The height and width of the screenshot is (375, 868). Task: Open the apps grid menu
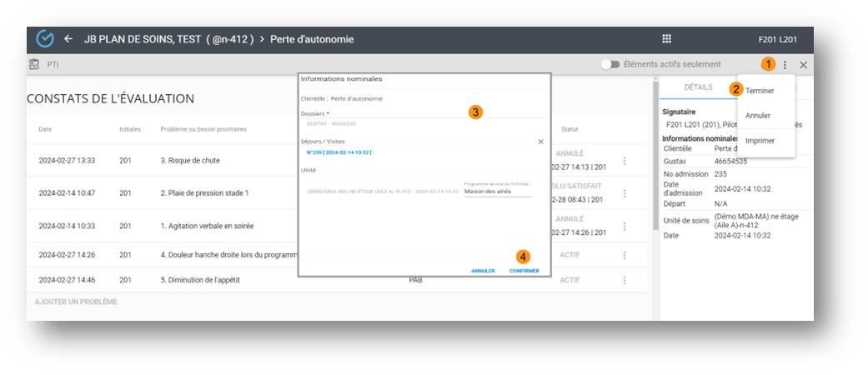[666, 39]
